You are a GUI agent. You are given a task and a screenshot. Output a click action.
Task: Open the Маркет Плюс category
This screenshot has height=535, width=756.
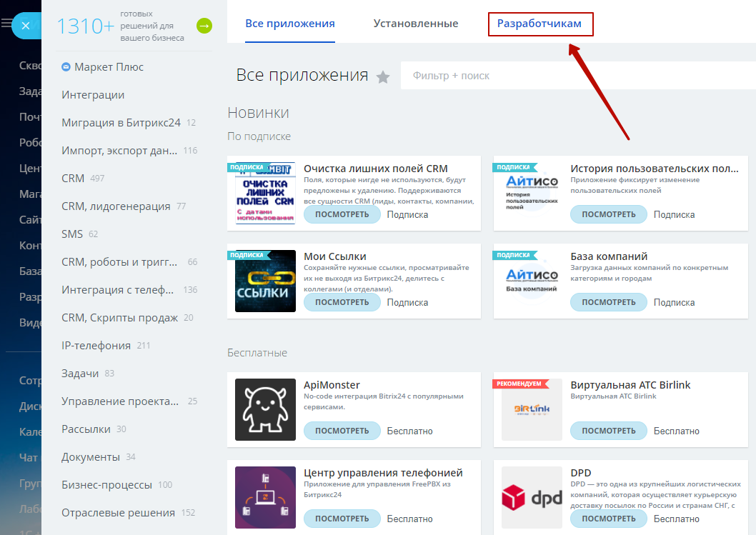(x=109, y=67)
